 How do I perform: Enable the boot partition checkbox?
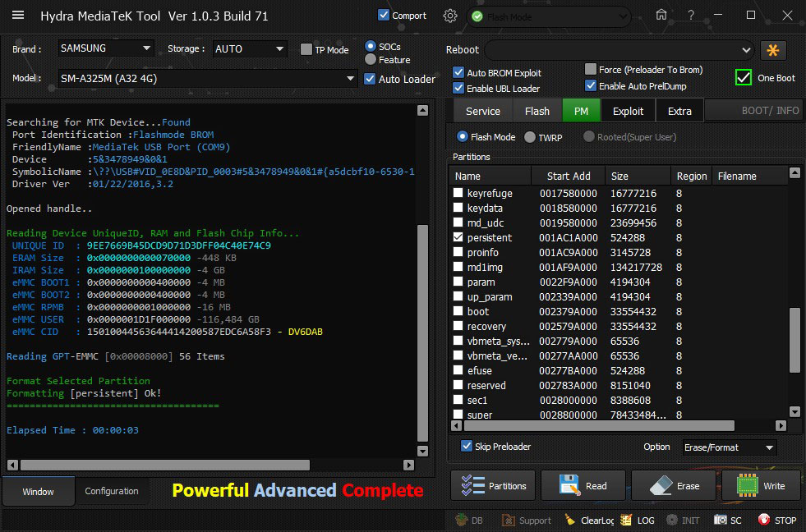(459, 311)
